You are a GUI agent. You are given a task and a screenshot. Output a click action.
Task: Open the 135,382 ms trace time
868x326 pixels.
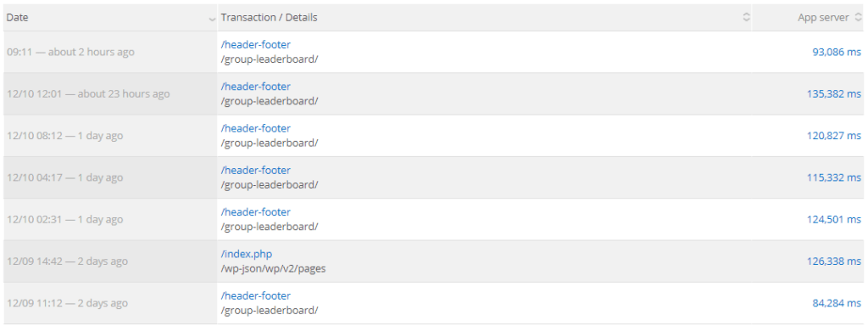coord(834,93)
